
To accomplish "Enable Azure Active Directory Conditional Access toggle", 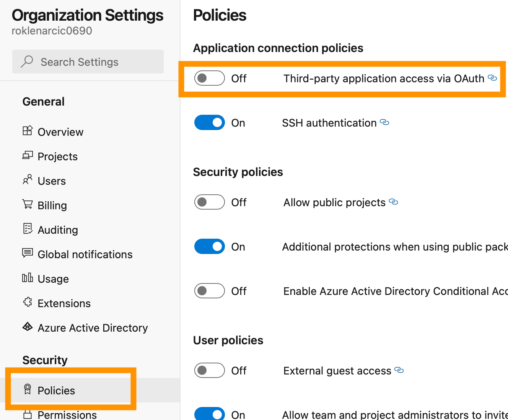I will click(x=209, y=291).
